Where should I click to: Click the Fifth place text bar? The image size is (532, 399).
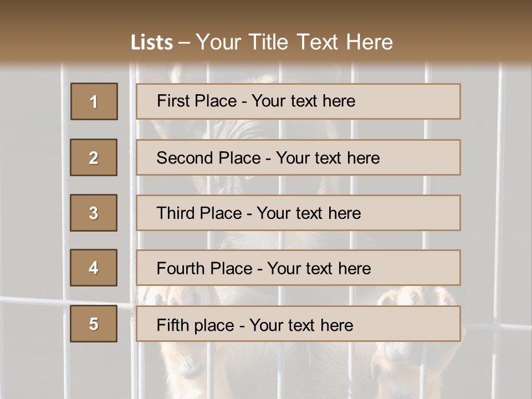click(x=298, y=324)
